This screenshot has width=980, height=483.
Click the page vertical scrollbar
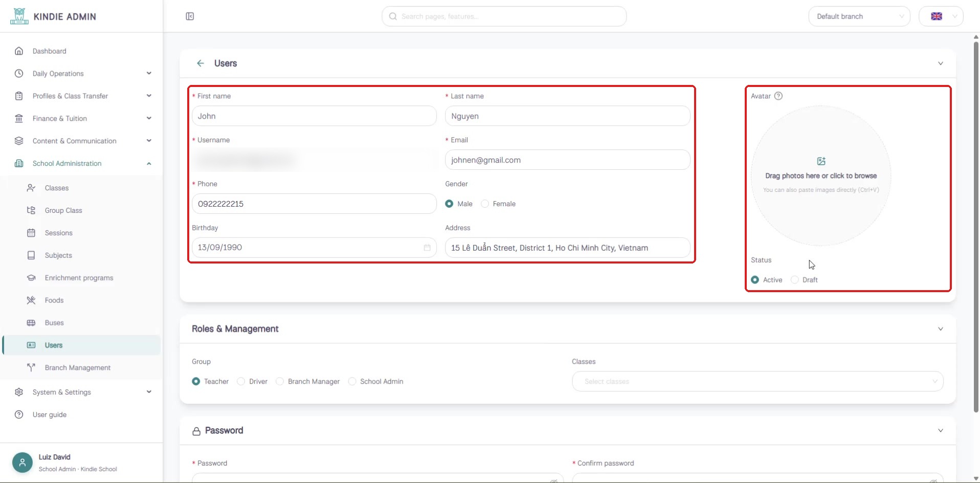pyautogui.click(x=976, y=227)
